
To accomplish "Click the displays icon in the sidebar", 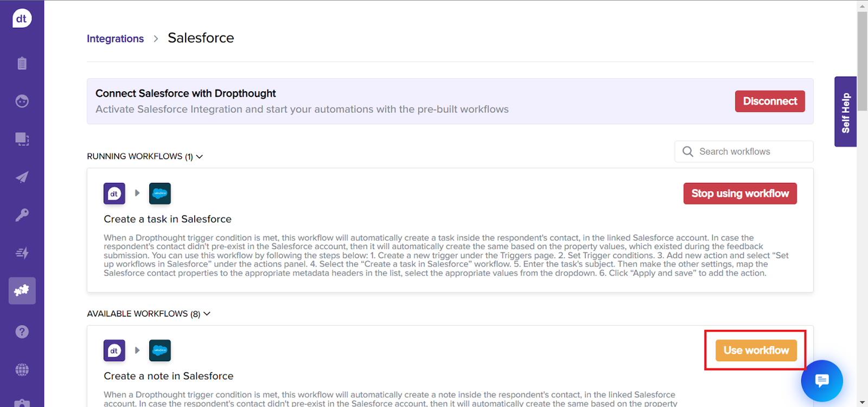I will (22, 139).
